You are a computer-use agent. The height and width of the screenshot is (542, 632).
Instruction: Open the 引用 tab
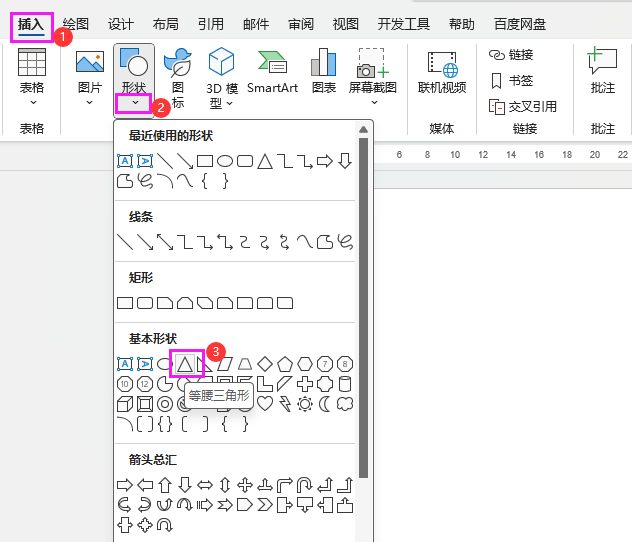pyautogui.click(x=211, y=24)
